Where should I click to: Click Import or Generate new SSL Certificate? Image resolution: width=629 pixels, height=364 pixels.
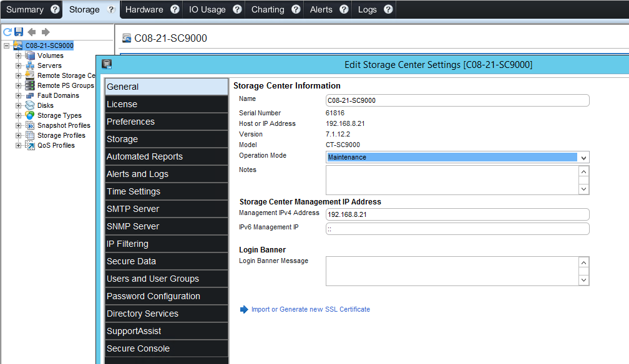coord(310,309)
